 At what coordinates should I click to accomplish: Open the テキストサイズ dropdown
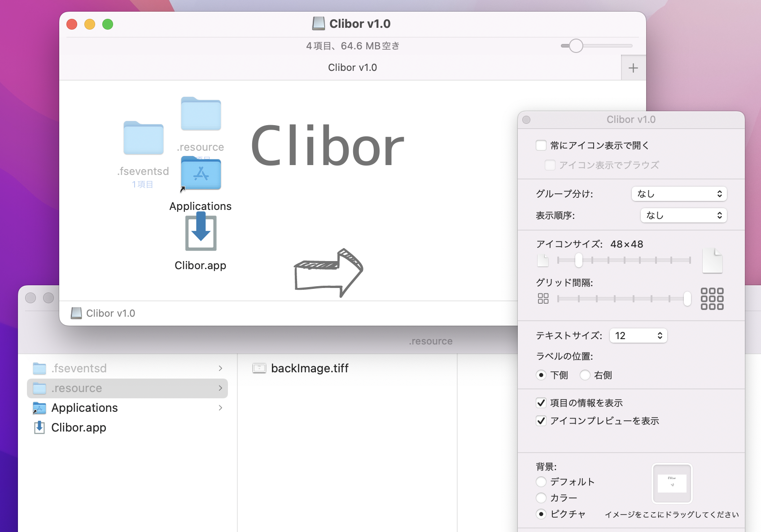(639, 336)
